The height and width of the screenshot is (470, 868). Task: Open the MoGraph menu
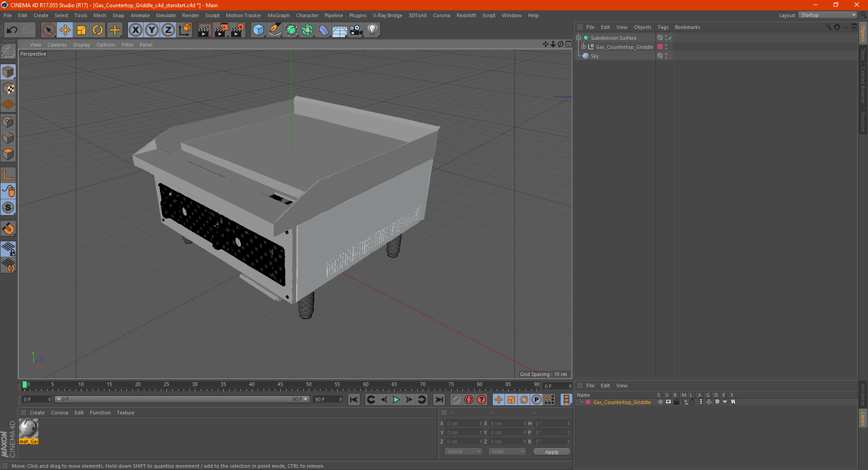coord(278,15)
